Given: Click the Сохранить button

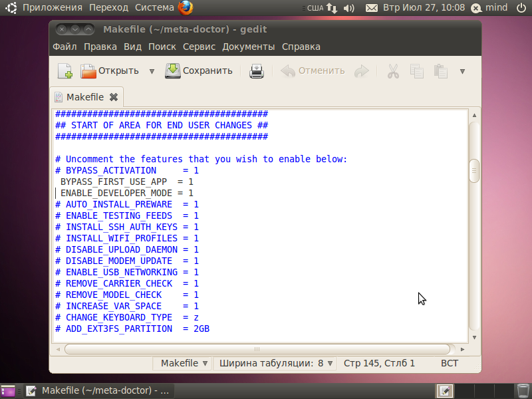Looking at the screenshot, I should [199, 70].
